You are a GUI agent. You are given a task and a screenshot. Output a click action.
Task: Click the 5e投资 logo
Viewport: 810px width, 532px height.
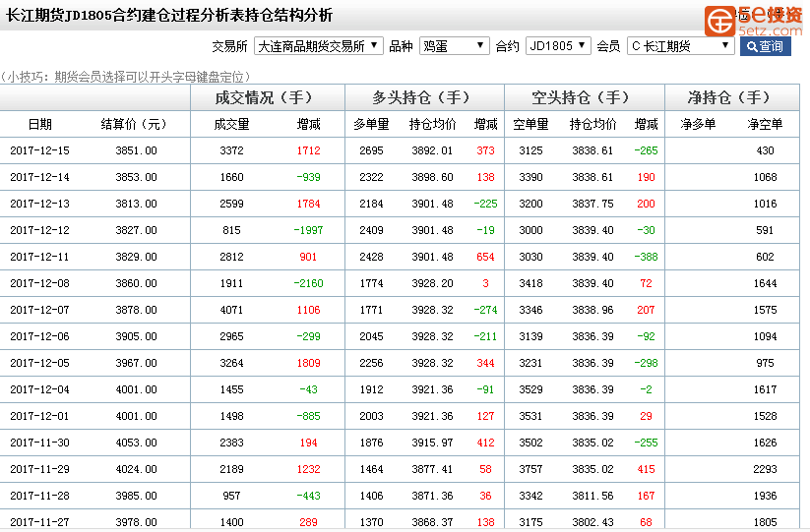754,21
